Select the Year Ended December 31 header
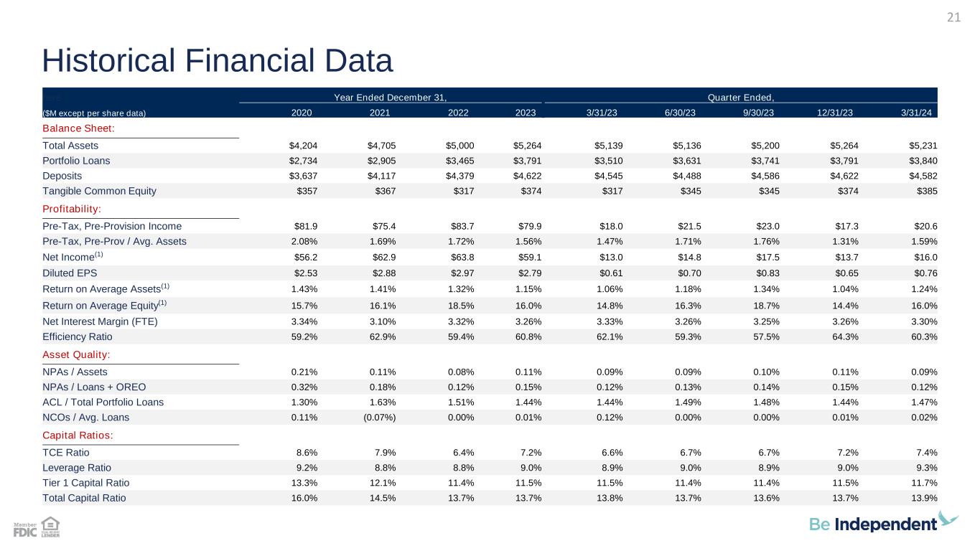980x551 pixels. (391, 97)
